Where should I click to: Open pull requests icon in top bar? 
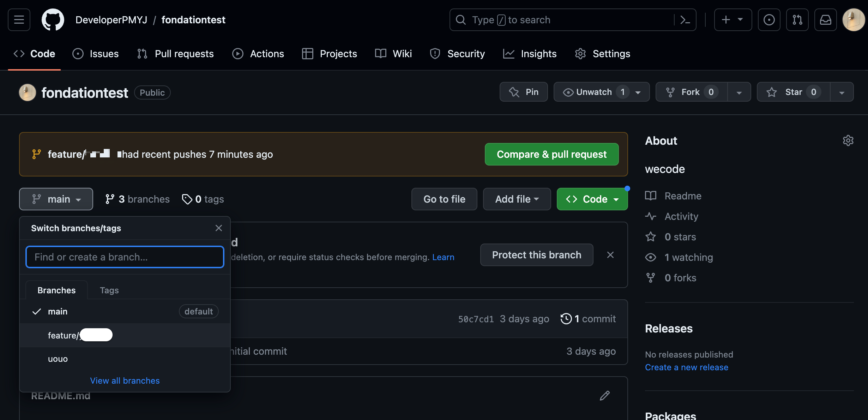[x=797, y=20]
